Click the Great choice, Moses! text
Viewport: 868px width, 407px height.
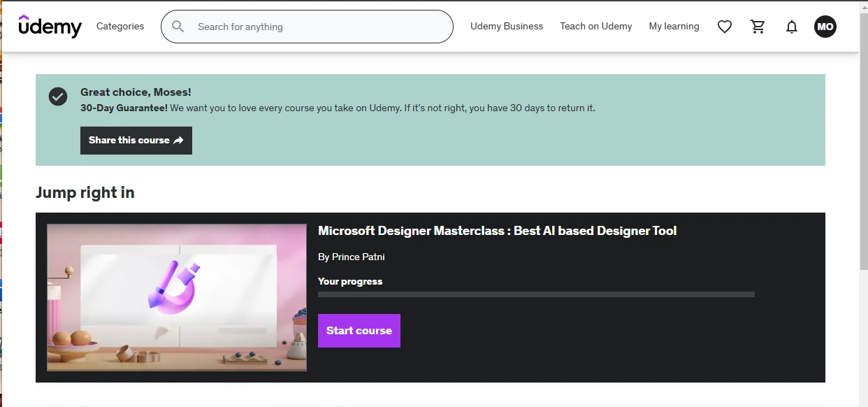coord(136,92)
